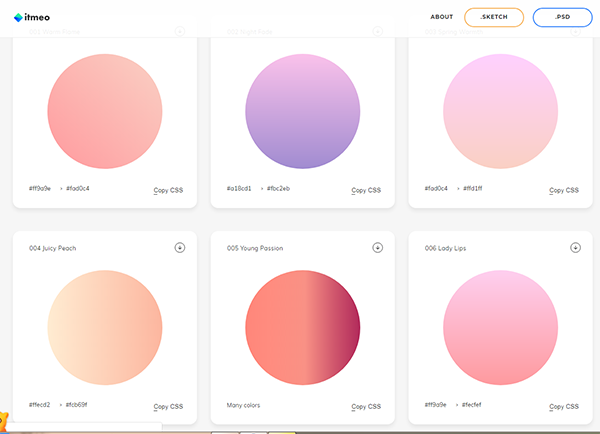Open the ABOUT page
Image resolution: width=600 pixels, height=434 pixels.
pyautogui.click(x=442, y=17)
